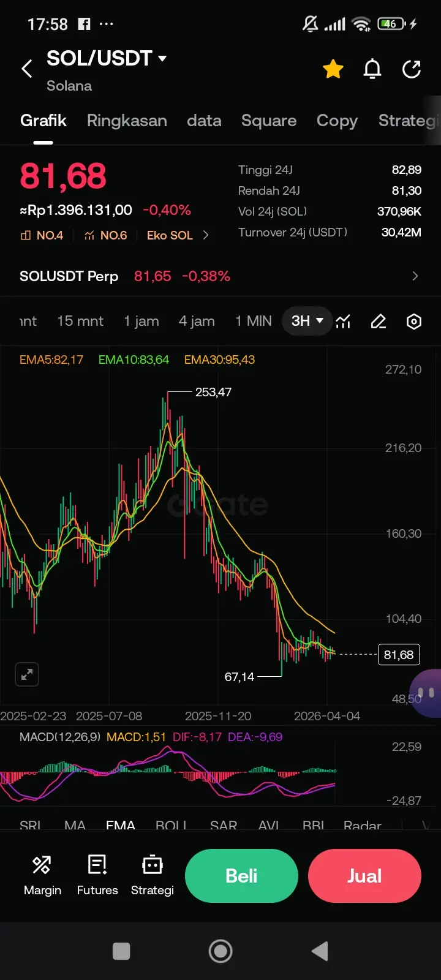Viewport: 441px width, 980px height.
Task: Open Margin trading shortcut
Action: pyautogui.click(x=42, y=876)
